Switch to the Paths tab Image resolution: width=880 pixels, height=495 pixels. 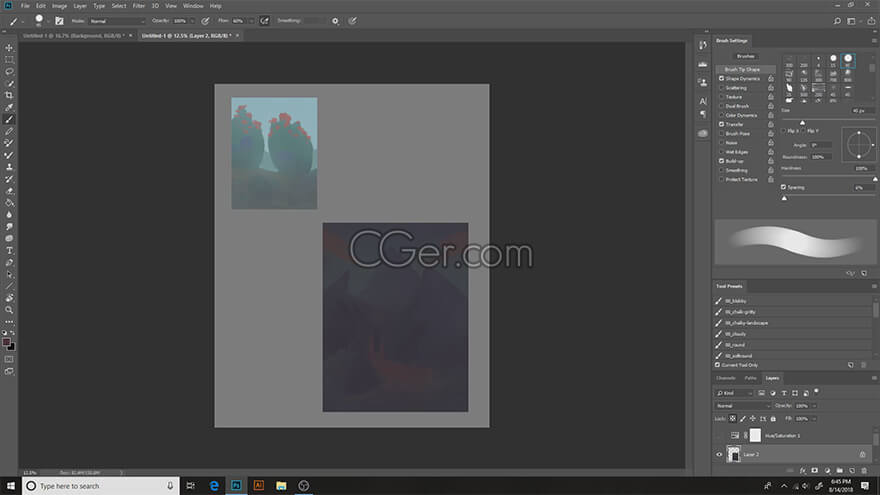tap(750, 378)
